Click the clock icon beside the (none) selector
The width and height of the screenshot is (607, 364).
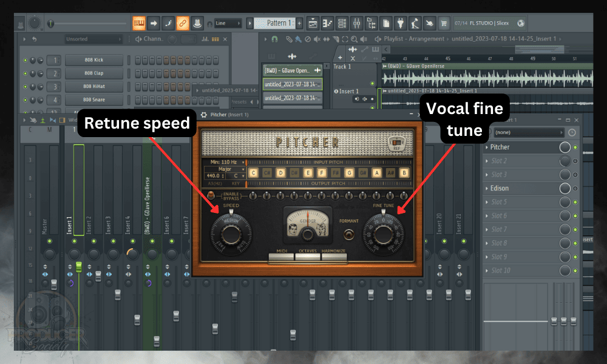click(572, 132)
